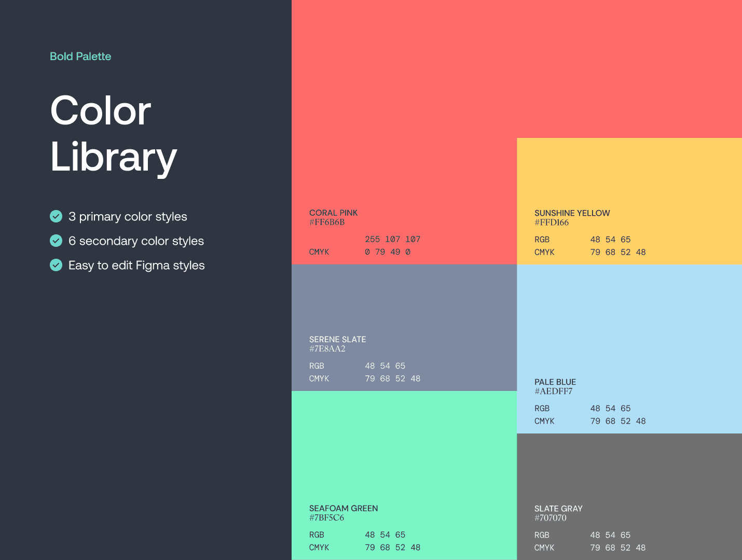The height and width of the screenshot is (560, 742).
Task: Click the SEAFOAM GREEN label
Action: pos(343,508)
